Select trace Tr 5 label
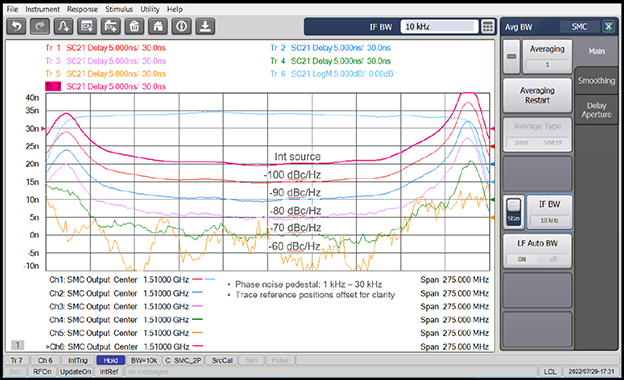 (105, 74)
